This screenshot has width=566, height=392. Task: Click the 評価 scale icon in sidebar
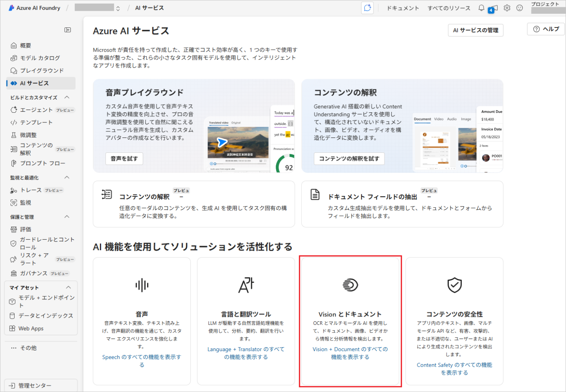click(14, 230)
